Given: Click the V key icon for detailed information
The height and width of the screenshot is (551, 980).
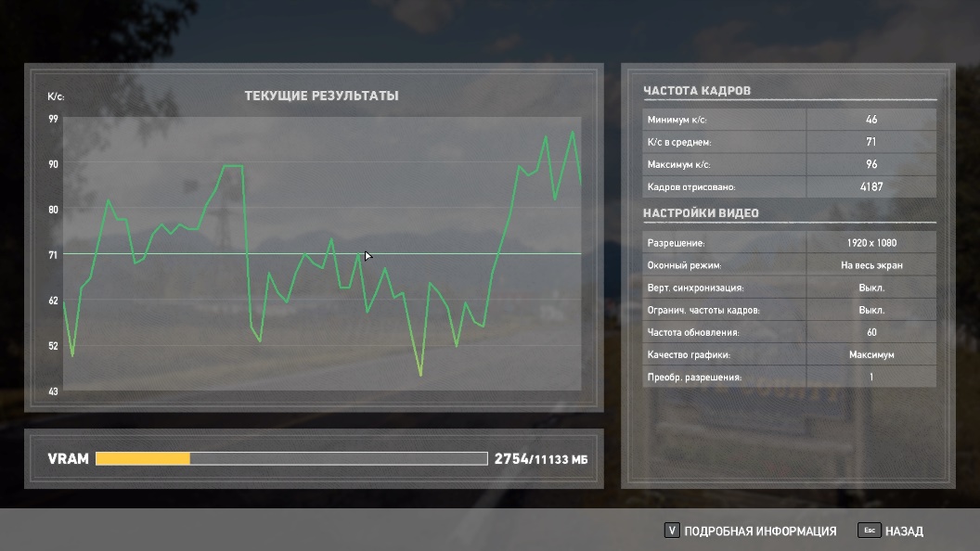Looking at the screenshot, I should (x=672, y=531).
